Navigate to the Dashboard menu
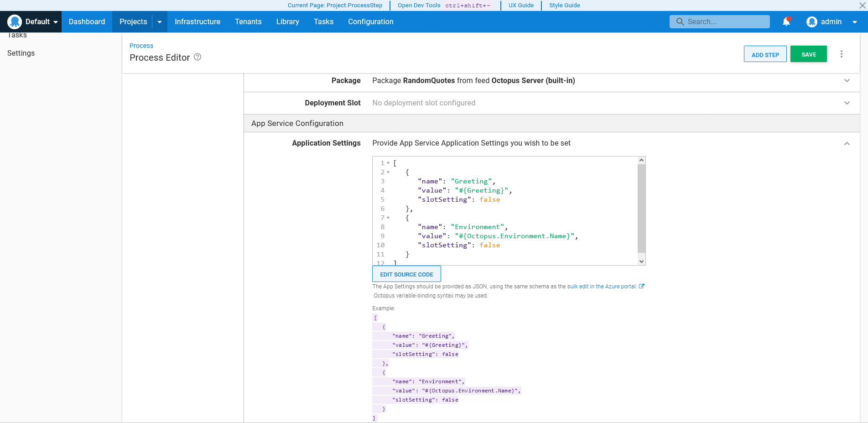 point(87,21)
